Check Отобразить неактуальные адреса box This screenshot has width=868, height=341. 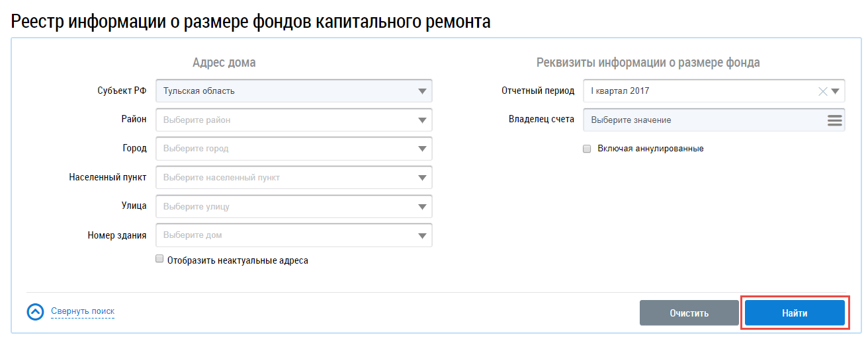159,260
